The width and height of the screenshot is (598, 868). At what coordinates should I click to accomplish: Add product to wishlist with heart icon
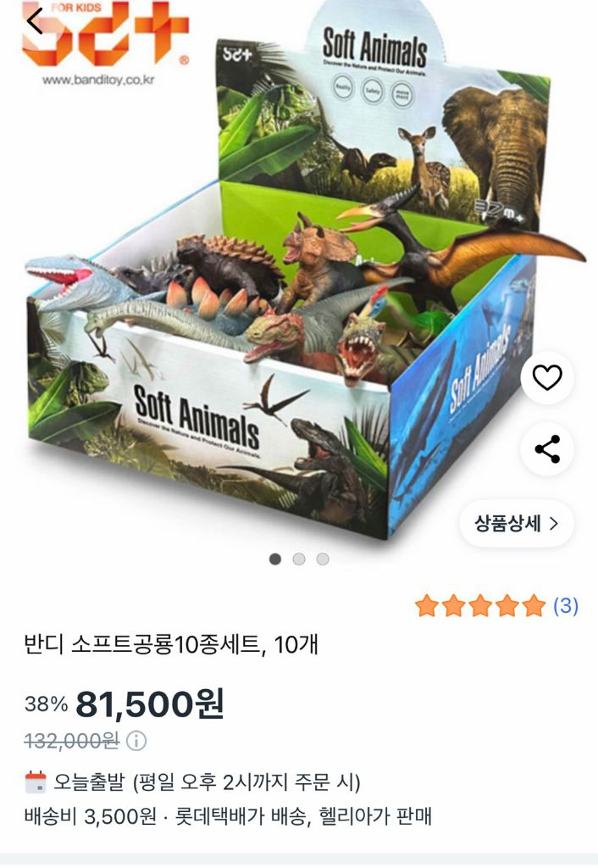coord(547,378)
